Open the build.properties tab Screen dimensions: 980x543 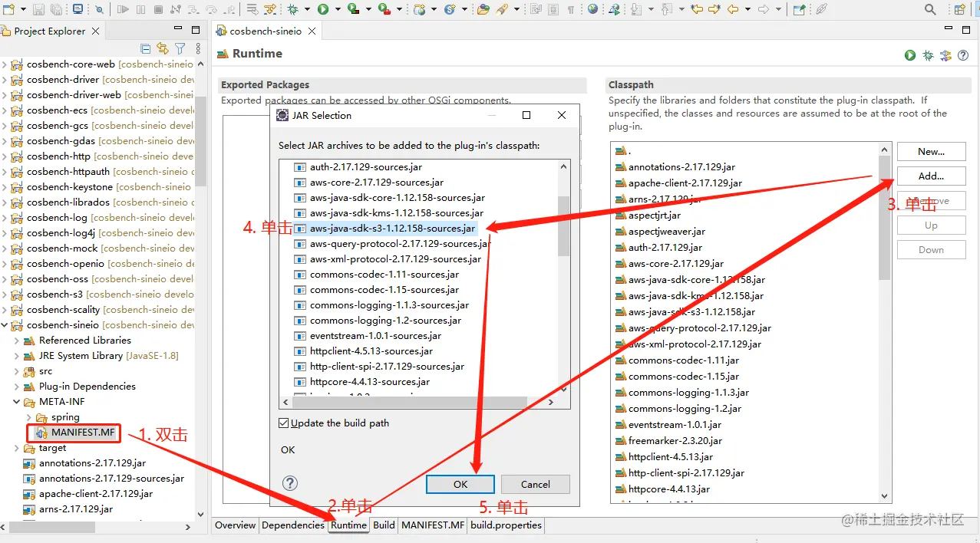click(x=506, y=525)
